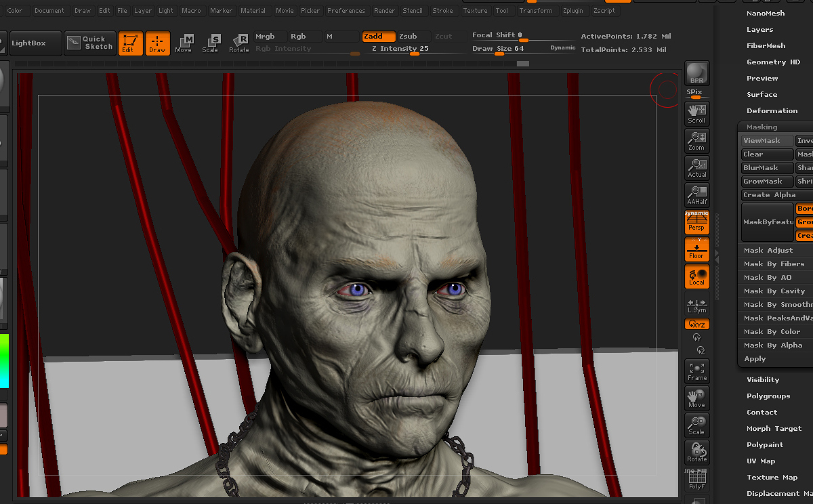Expand the FiberMesh subpalette
This screenshot has width=813, height=504.
tap(766, 45)
